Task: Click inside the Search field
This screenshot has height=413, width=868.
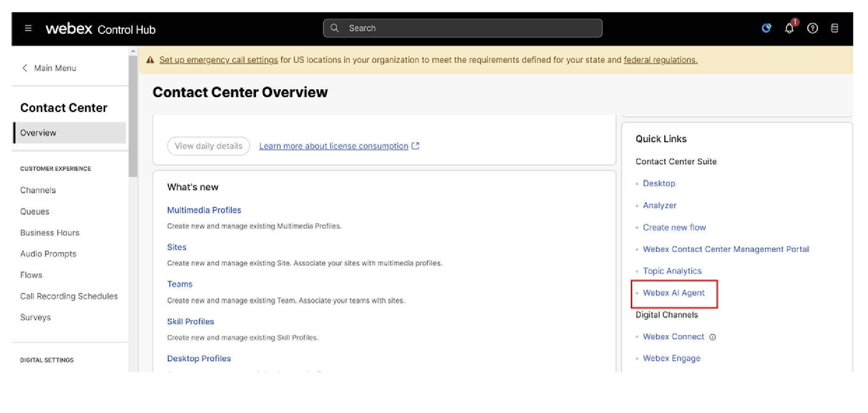Action: (x=463, y=28)
